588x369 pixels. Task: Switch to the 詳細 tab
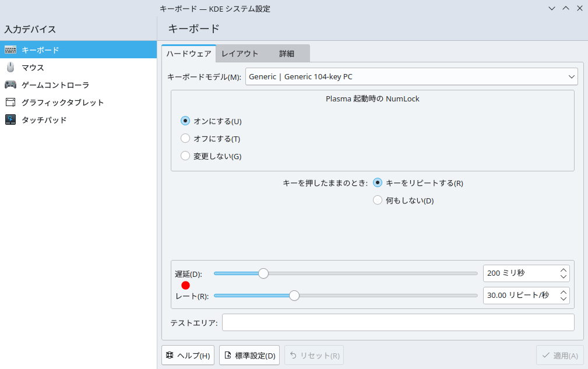click(x=286, y=54)
